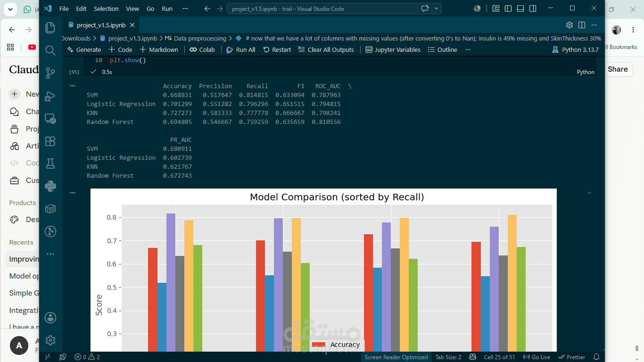Open the Search view in activity bar
Screen dimensions: 644x362
click(50, 50)
